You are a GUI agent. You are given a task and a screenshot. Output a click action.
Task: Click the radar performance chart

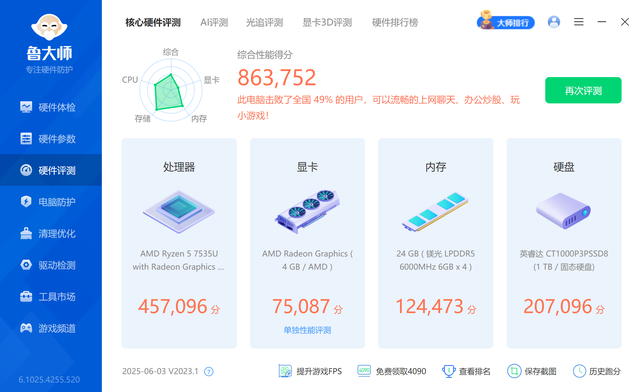171,90
